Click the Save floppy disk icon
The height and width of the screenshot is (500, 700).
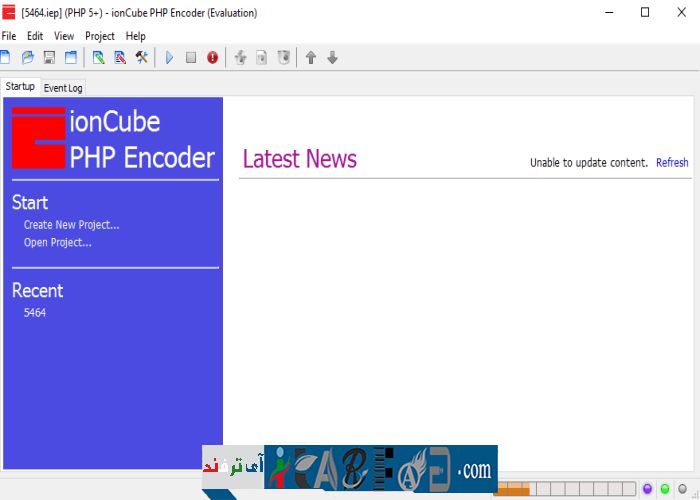pos(49,58)
